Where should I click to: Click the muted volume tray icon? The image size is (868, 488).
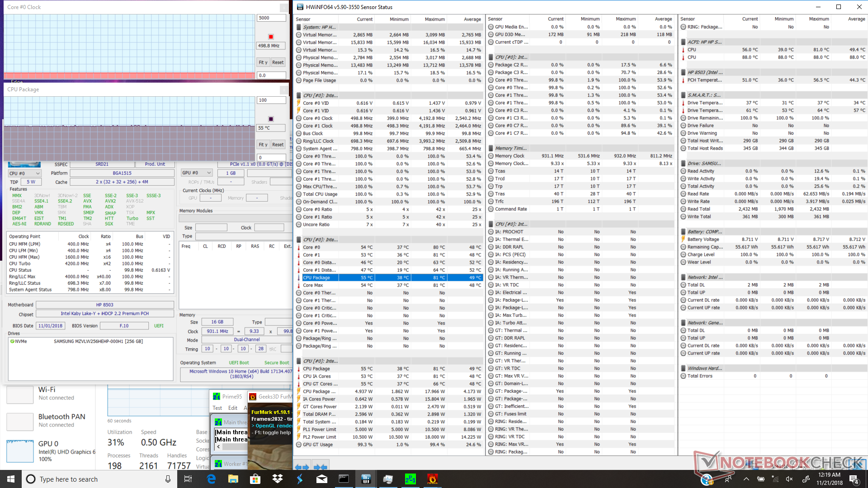789,479
